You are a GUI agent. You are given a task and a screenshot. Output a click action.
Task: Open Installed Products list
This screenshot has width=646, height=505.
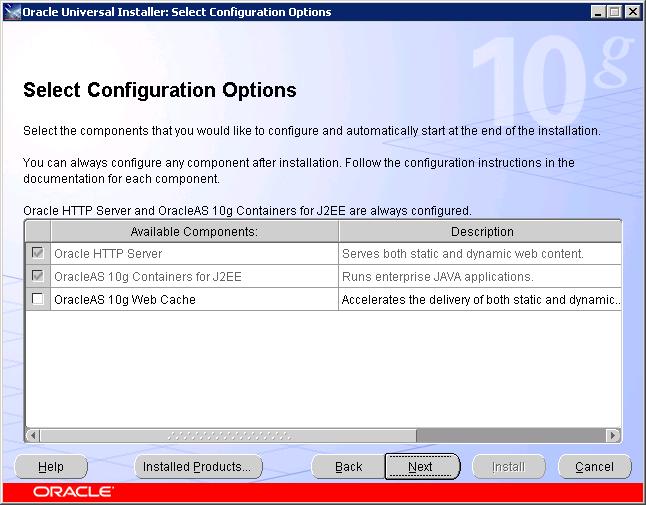[199, 467]
